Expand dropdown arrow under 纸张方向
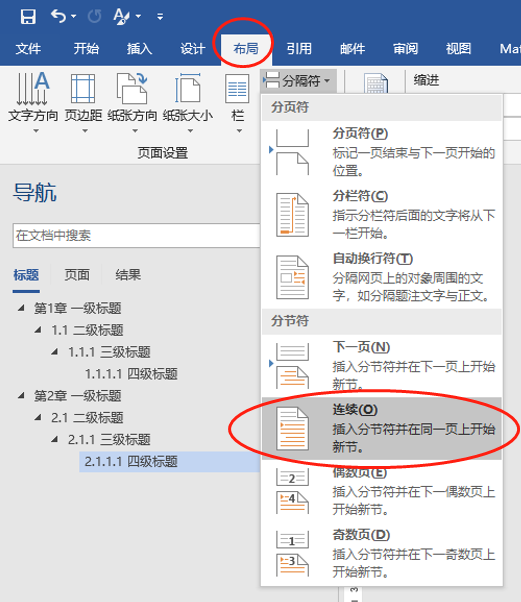 135,131
